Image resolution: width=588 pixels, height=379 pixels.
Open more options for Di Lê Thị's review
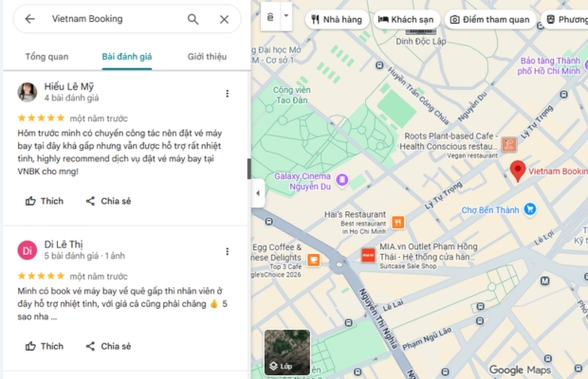[228, 252]
